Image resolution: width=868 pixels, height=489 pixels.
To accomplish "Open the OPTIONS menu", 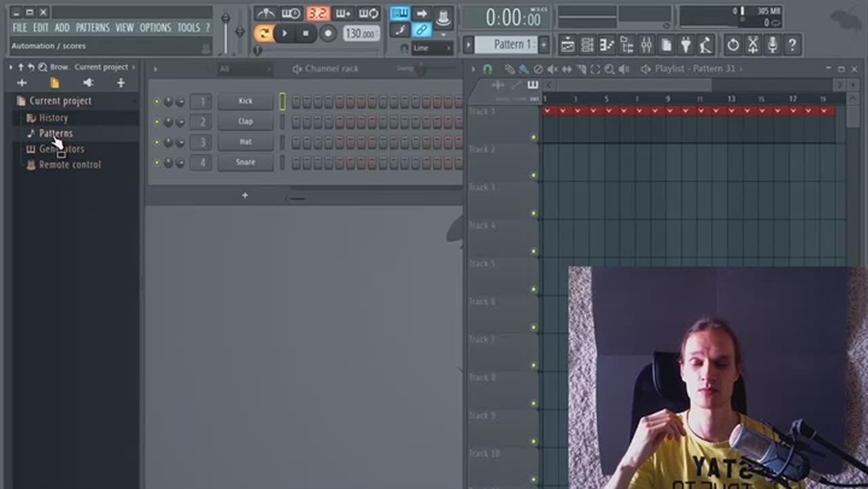I will click(155, 28).
